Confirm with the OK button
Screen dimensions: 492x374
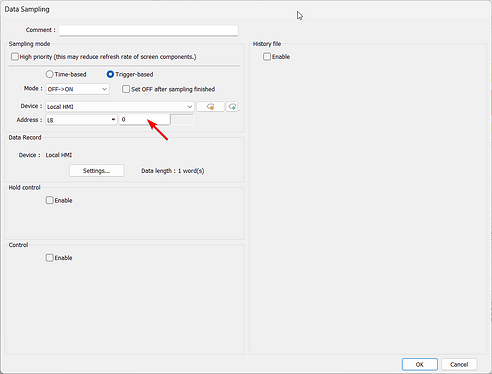[x=420, y=364]
